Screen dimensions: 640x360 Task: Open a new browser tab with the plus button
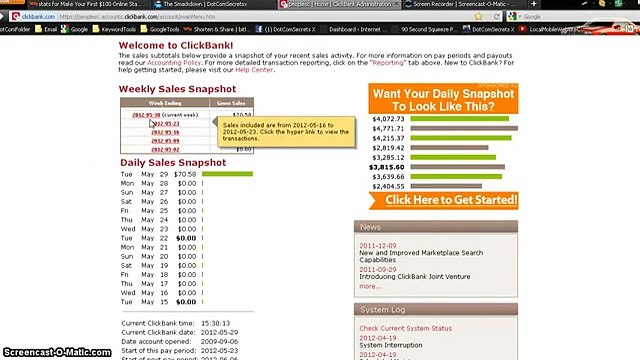pos(534,4)
